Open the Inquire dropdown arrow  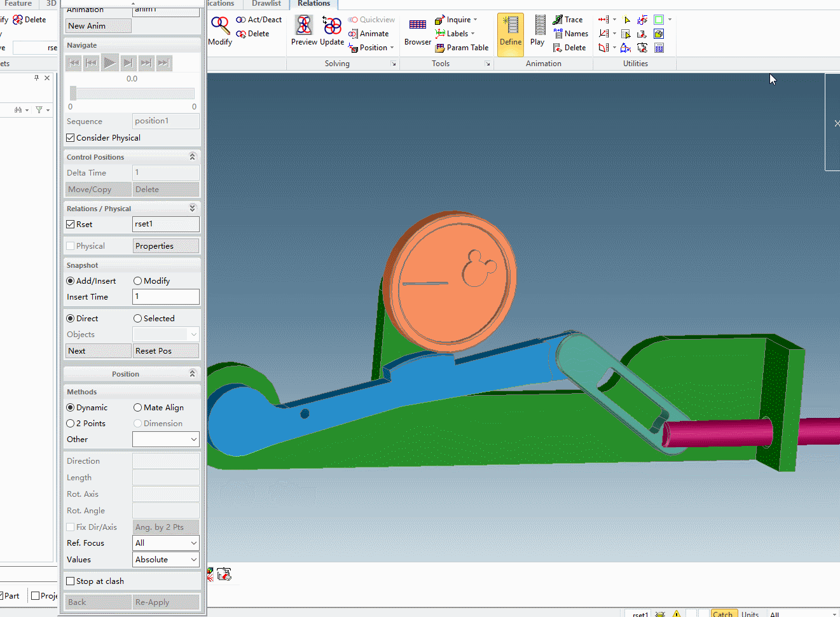click(x=475, y=20)
